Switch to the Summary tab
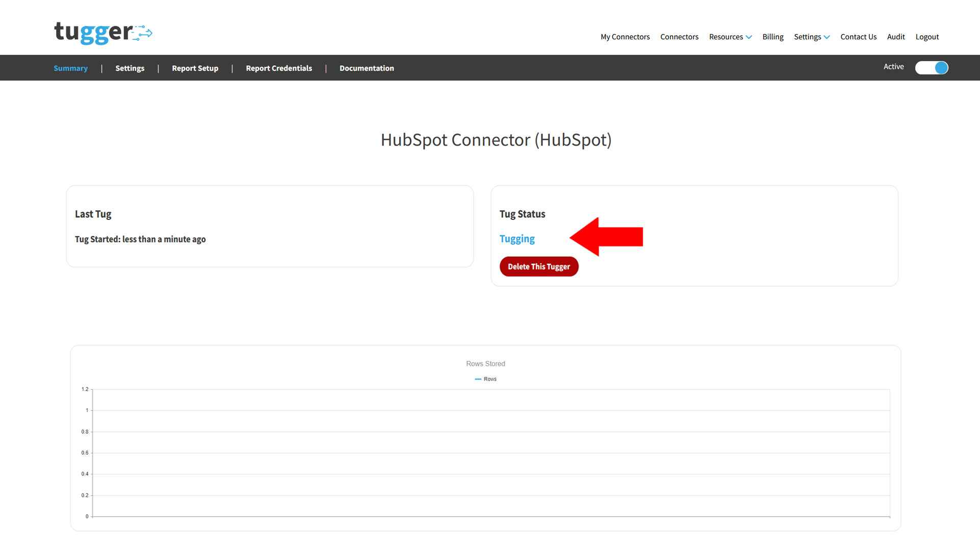 click(70, 68)
